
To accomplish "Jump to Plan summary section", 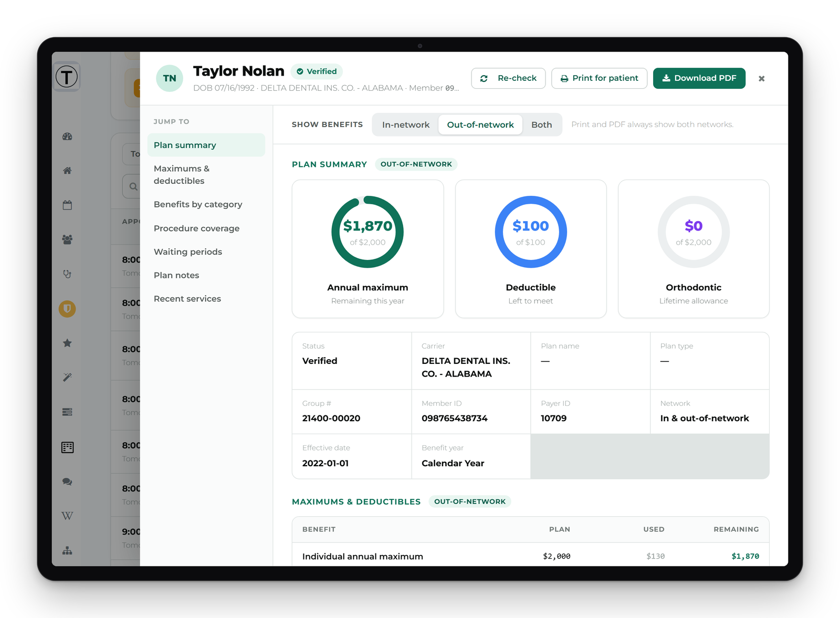I will pos(206,145).
